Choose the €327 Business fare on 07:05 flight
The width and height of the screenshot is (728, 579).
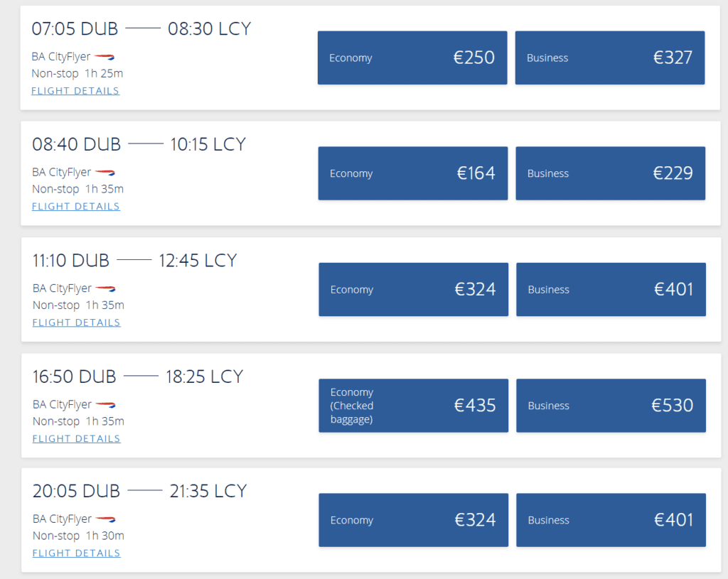point(609,58)
